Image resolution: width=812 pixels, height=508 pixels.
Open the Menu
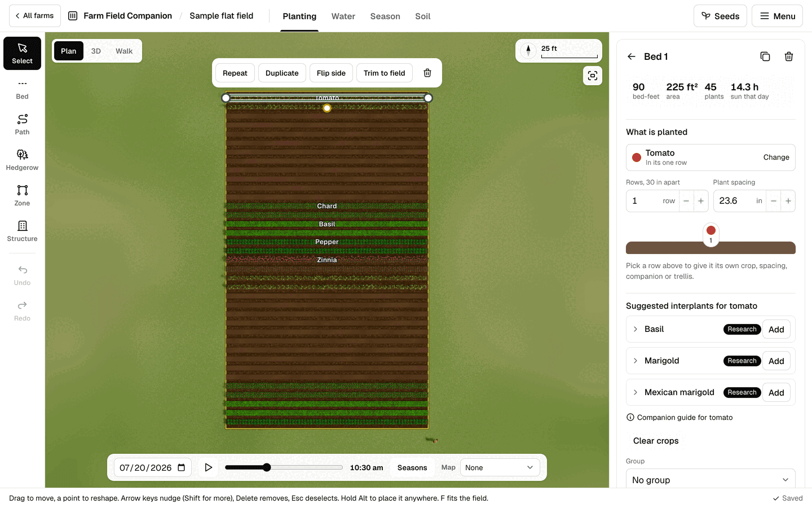tap(777, 16)
